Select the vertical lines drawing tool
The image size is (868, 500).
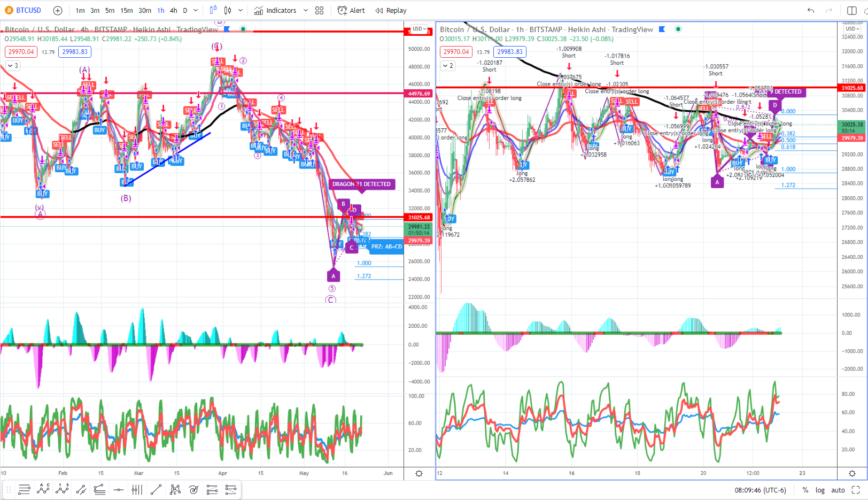point(137,489)
